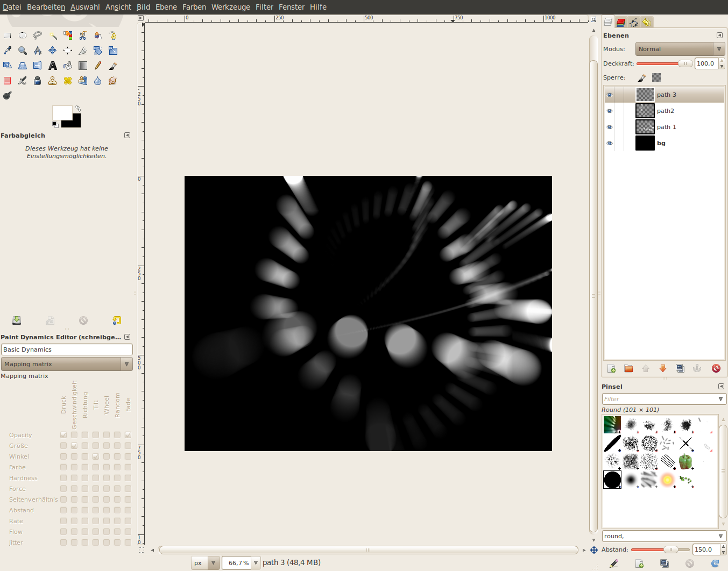Viewport: 728px width, 571px height.
Task: Open the zoom percentage dropdown
Action: point(256,563)
